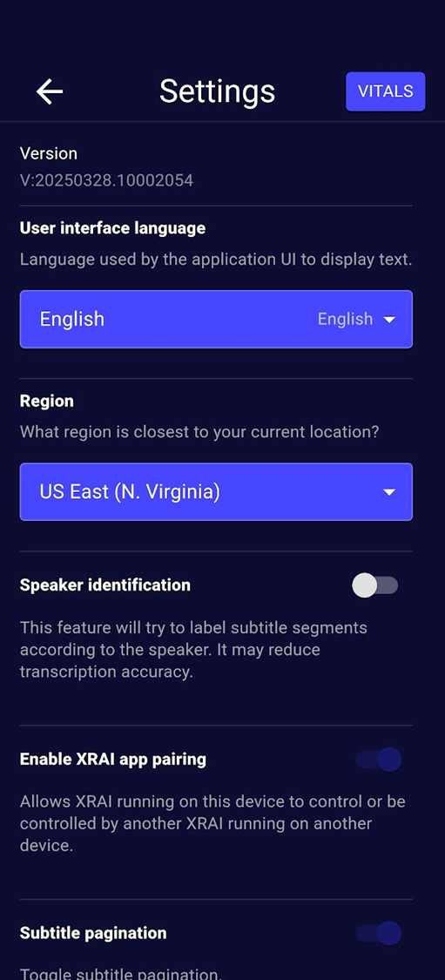Open the VITALS screen

(x=386, y=91)
